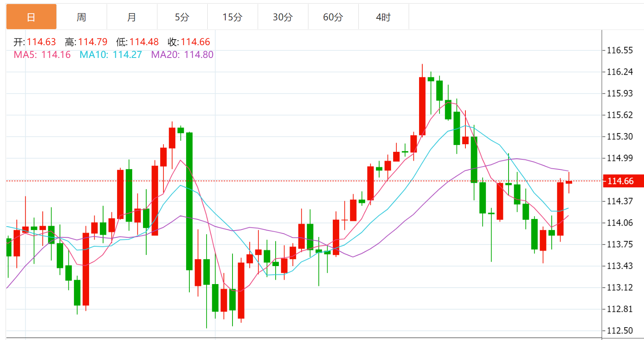644x340 pixels.
Task: Click the MA10 indicator label
Action: [111, 55]
